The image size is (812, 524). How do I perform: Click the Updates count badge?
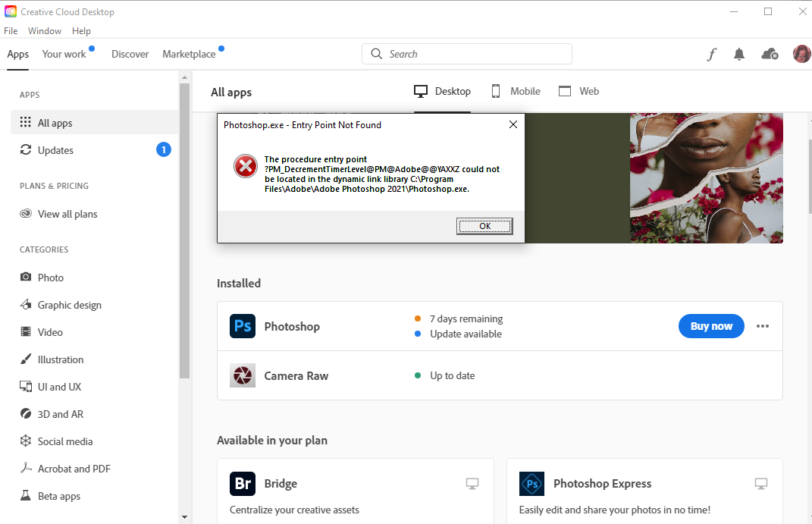[x=164, y=149]
